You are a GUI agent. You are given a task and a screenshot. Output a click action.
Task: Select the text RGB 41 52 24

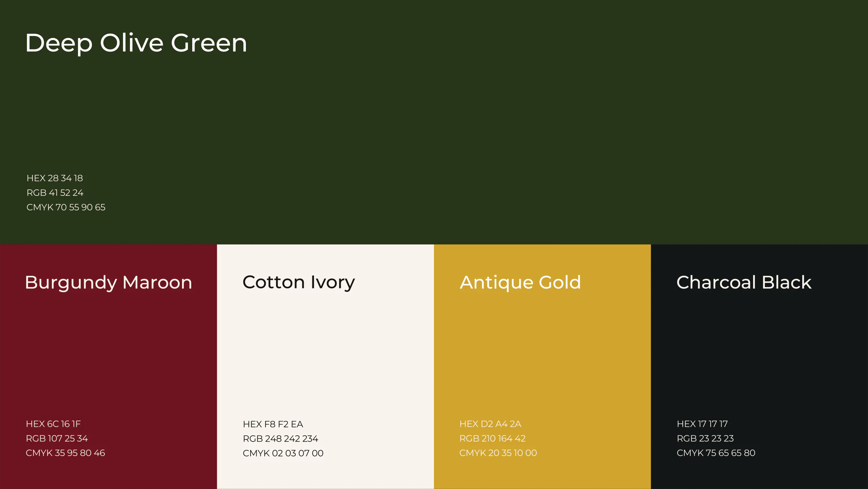tap(55, 193)
